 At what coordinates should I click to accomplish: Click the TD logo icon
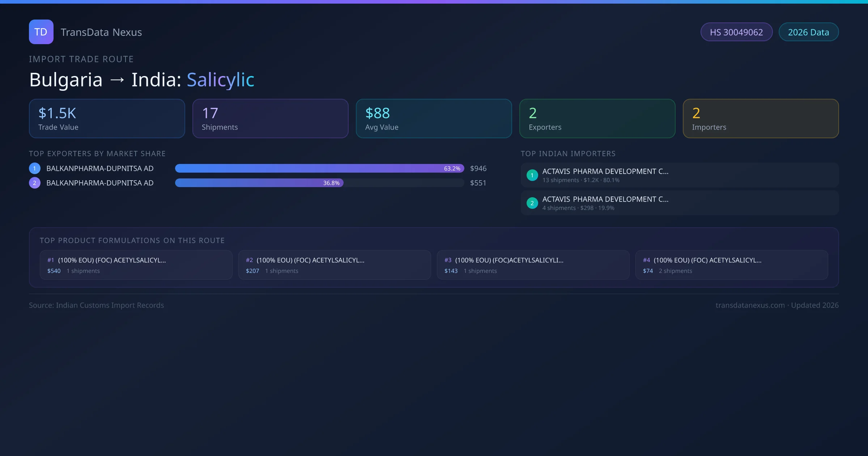[41, 32]
